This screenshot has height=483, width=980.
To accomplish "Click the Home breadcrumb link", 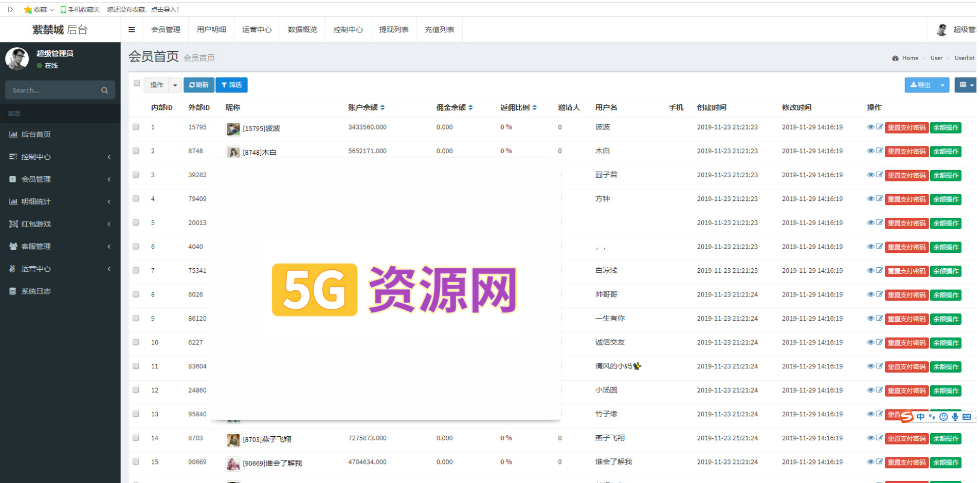I will click(x=910, y=58).
